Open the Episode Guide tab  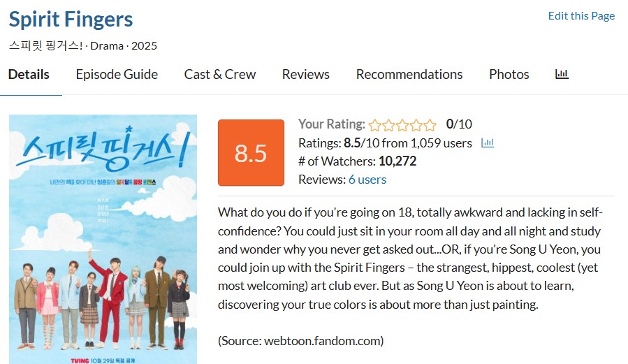tap(117, 74)
